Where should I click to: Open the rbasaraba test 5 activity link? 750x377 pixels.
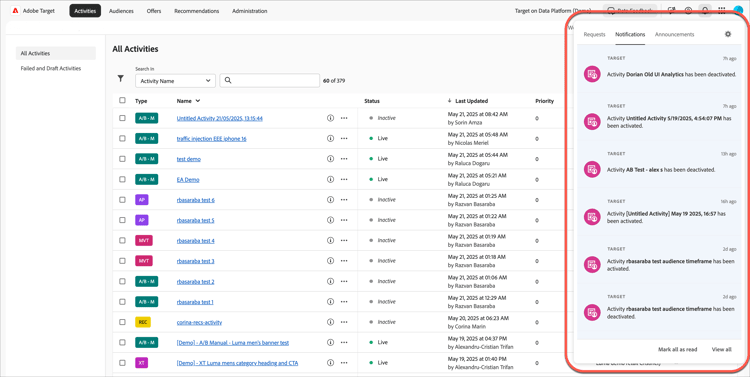point(195,221)
